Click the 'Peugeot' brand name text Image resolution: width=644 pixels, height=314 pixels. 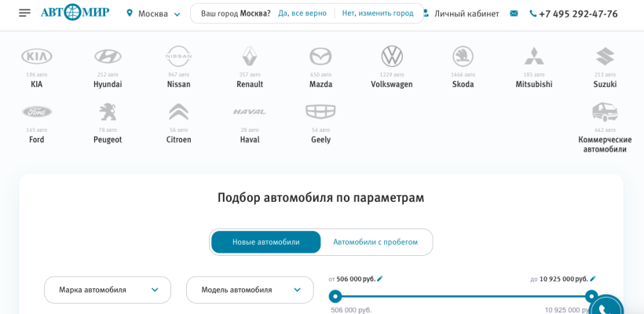[108, 140]
